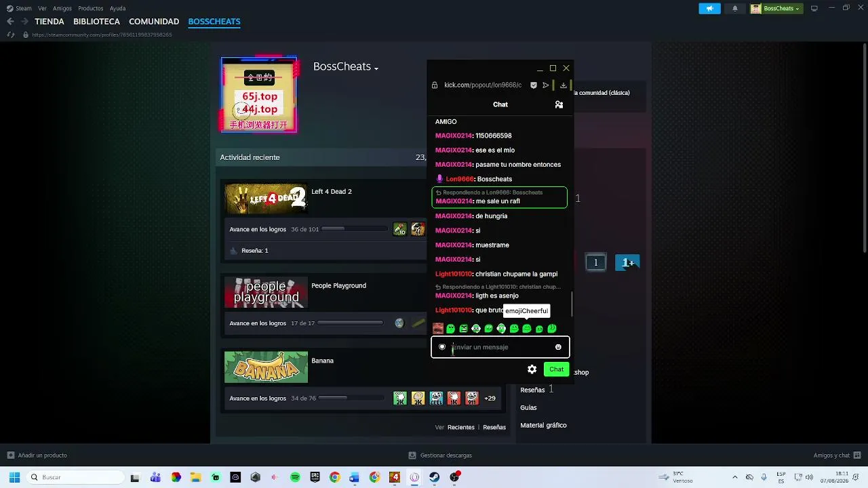Screen dimensions: 868x488
Task: Open Material gráfico in the profile sidebar
Action: [543, 426]
